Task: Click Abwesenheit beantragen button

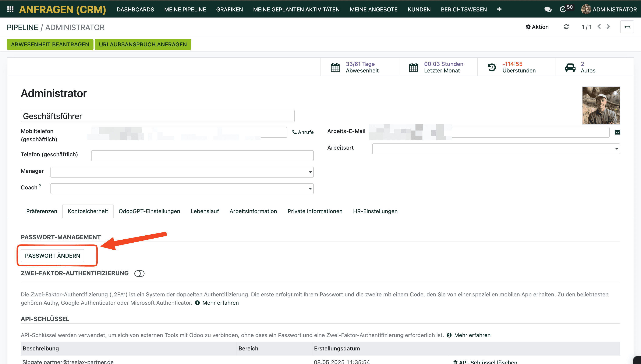Action: pyautogui.click(x=50, y=44)
